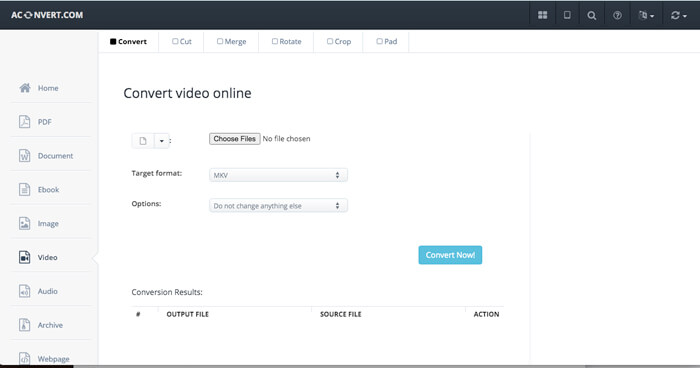Click the ACTION column header

[x=487, y=314]
